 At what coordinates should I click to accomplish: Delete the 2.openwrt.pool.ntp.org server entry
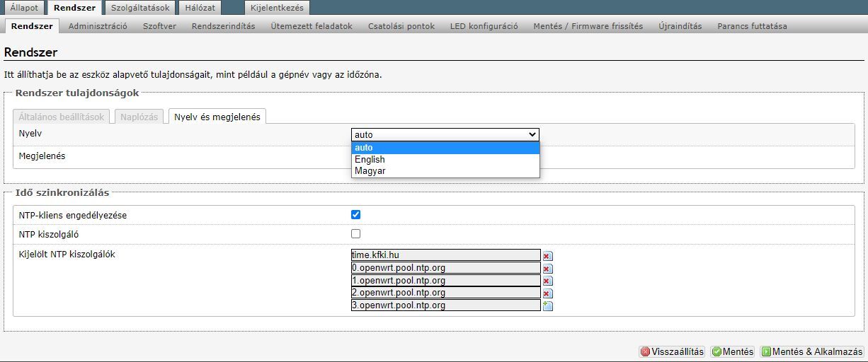point(547,293)
